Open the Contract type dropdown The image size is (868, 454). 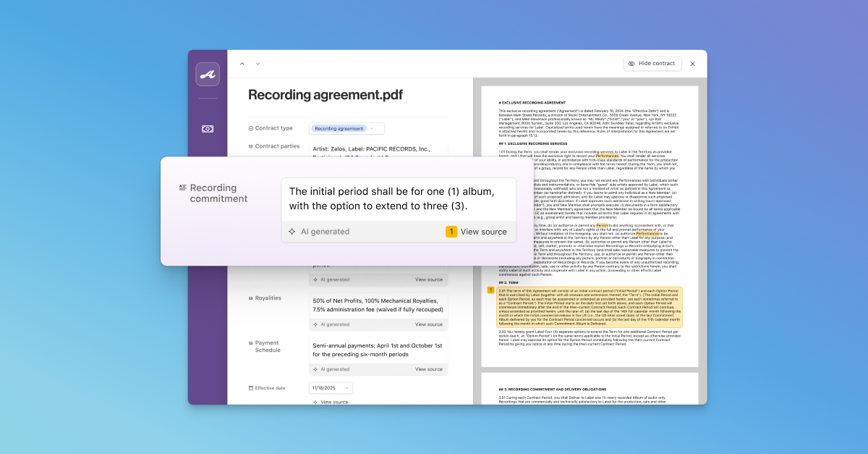click(347, 128)
